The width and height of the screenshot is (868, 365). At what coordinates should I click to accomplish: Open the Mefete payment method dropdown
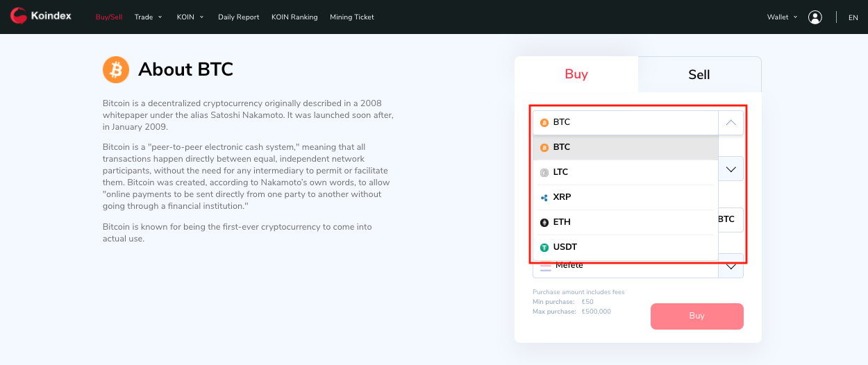731,267
